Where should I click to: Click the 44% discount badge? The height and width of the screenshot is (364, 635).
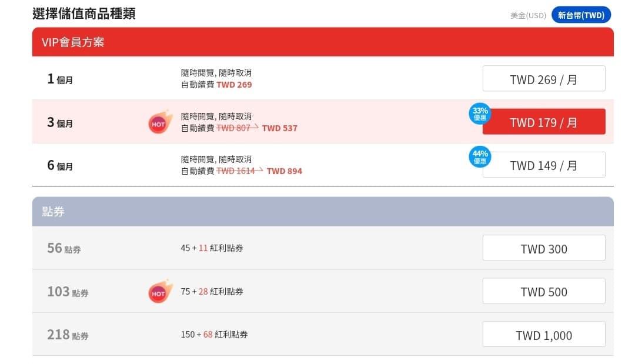[x=480, y=156]
